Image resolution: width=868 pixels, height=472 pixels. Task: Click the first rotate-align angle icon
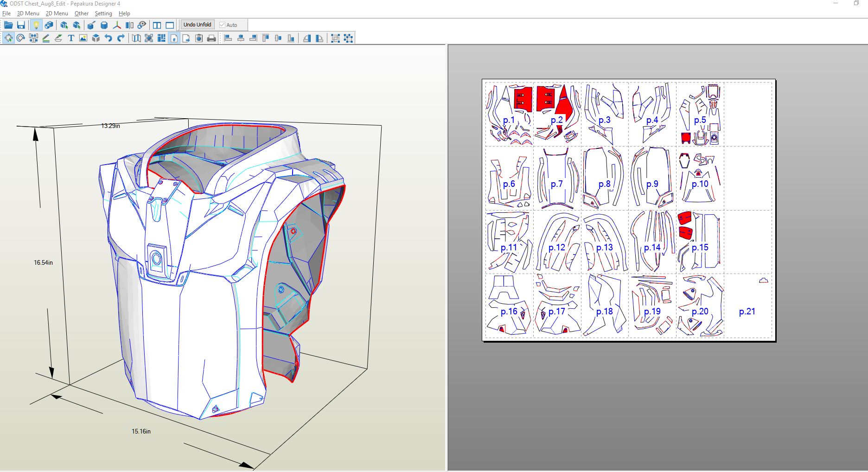[x=307, y=38]
